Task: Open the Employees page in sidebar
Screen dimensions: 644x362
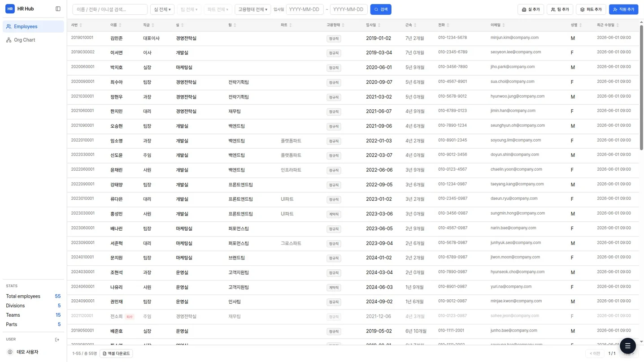Action: click(x=33, y=26)
